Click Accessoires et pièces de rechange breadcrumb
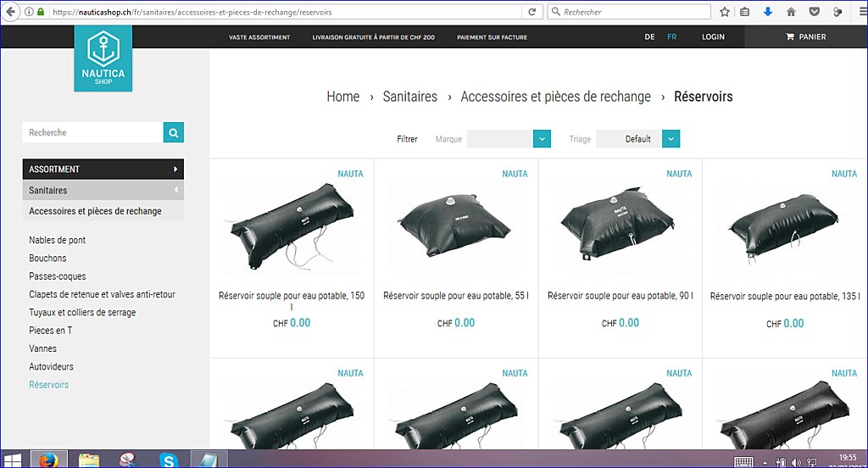The width and height of the screenshot is (868, 468). pos(555,97)
